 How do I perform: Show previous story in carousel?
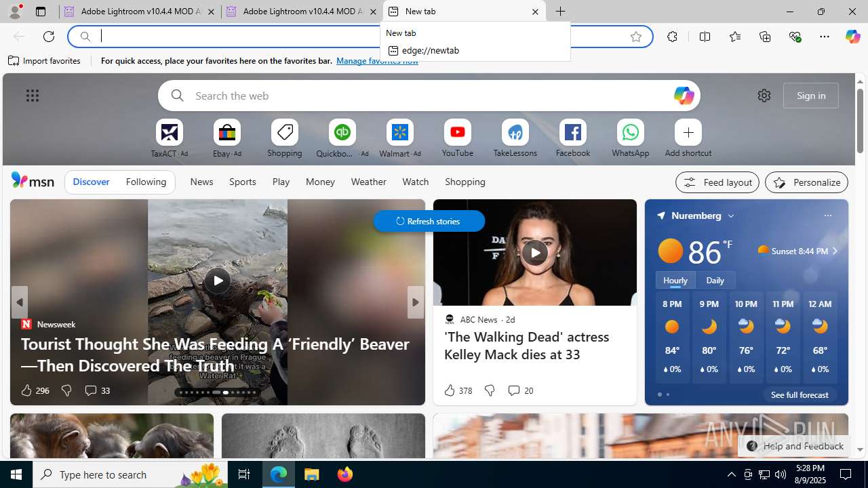[20, 302]
